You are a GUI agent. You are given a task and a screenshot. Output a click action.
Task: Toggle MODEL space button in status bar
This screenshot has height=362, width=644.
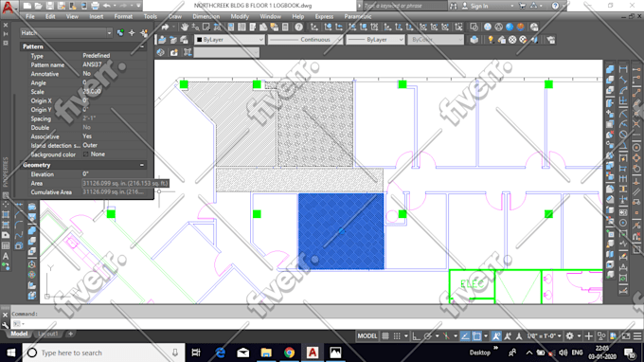pos(367,336)
